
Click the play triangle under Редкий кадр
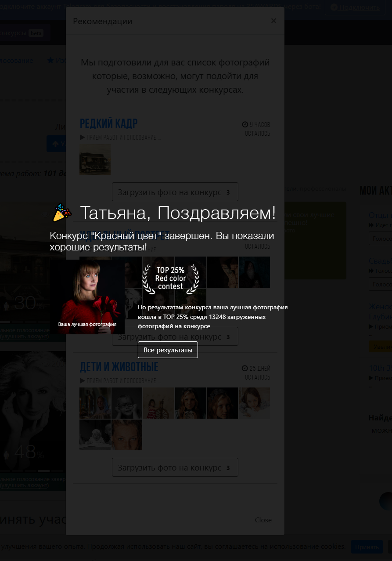point(82,138)
